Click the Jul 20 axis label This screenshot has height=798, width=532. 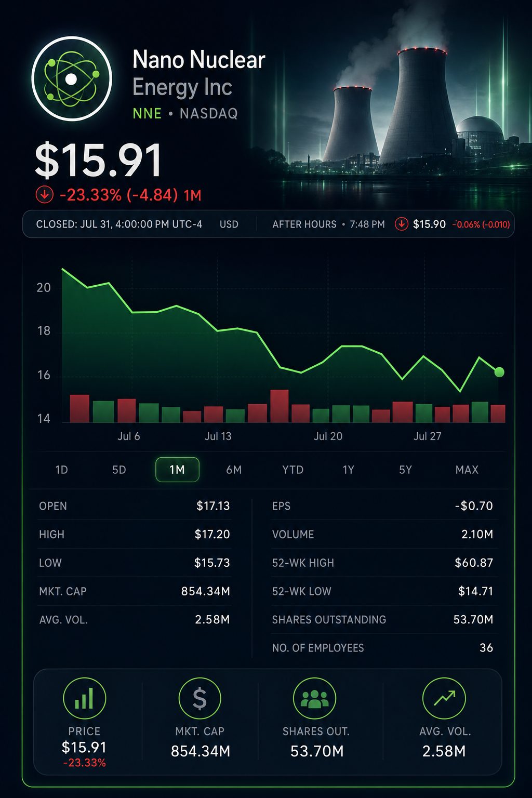(328, 436)
